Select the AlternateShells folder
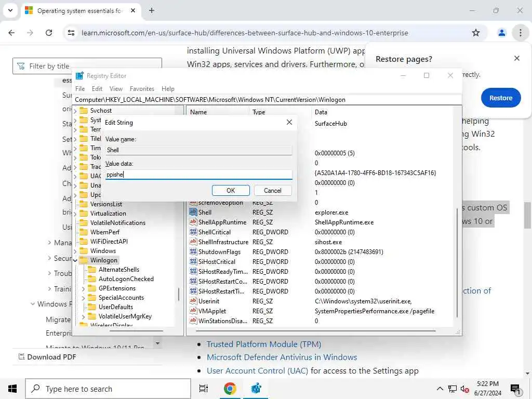 pos(114,270)
